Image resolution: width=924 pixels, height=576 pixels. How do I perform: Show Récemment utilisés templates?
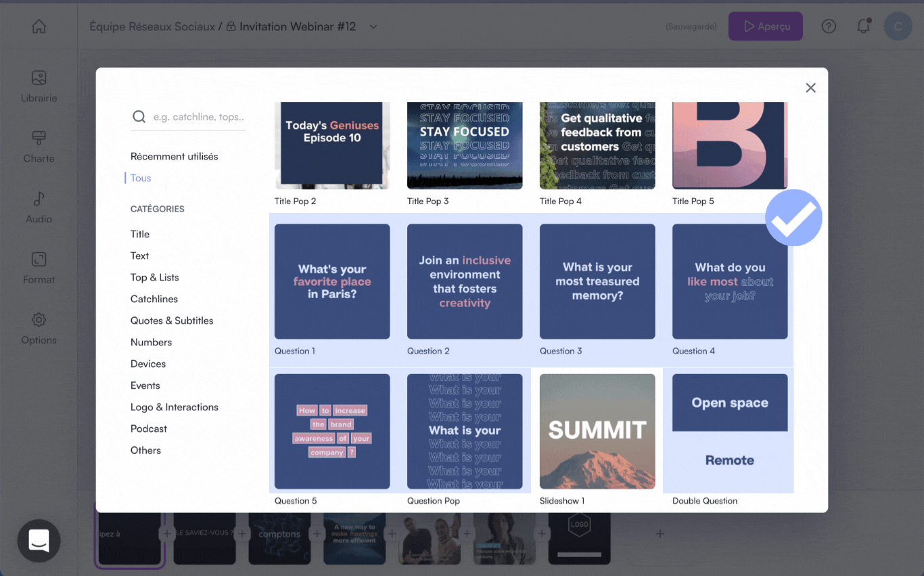pos(174,156)
